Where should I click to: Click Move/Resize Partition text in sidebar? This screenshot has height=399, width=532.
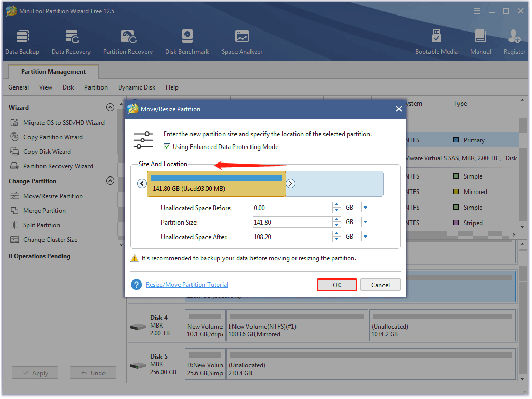(x=53, y=196)
